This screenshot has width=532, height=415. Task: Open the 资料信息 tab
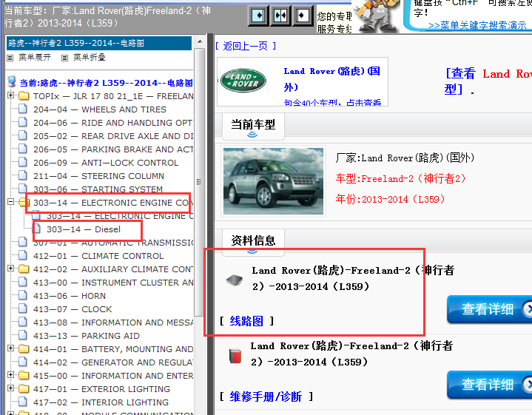tap(253, 242)
